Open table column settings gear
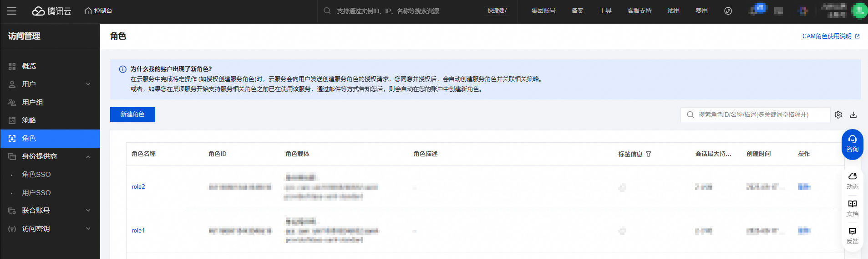 838,114
